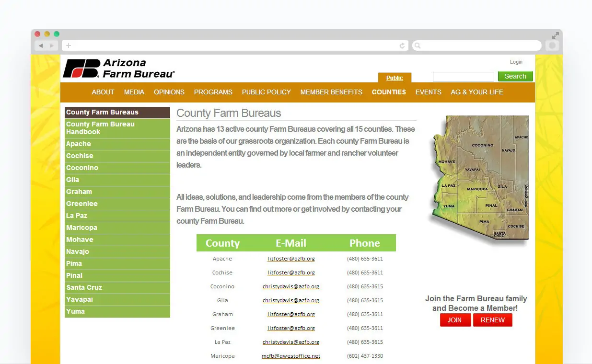This screenshot has height=364, width=592.
Task: Click the magnifier icon in browser search
Action: [418, 45]
